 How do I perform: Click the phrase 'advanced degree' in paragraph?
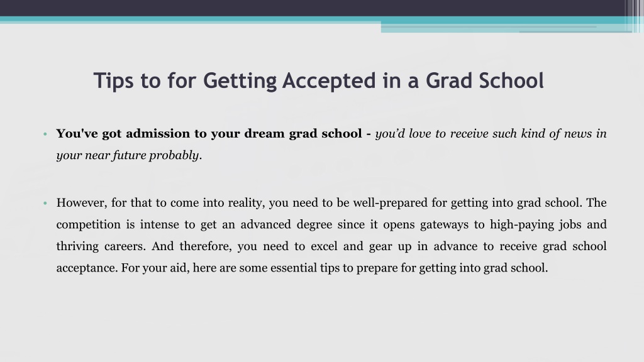pyautogui.click(x=286, y=224)
